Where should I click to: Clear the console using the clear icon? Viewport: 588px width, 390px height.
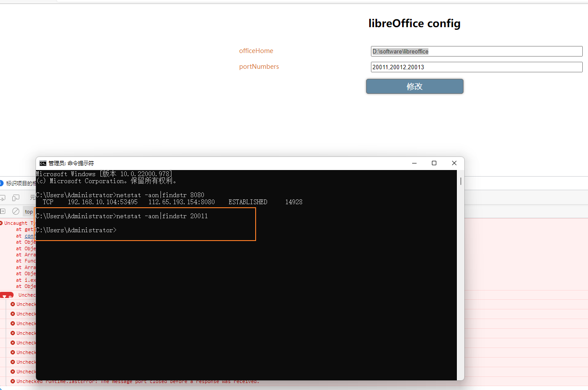(16, 211)
